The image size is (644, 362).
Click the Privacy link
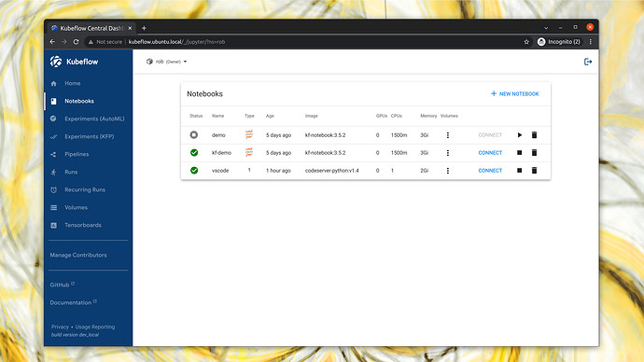point(60,327)
